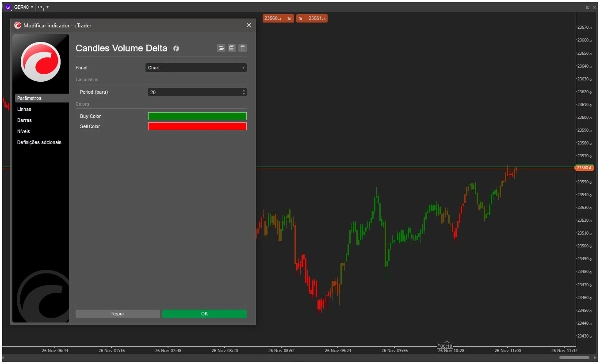The height and width of the screenshot is (364, 600).
Task: Click the delete preset trash icon
Action: coord(242,48)
